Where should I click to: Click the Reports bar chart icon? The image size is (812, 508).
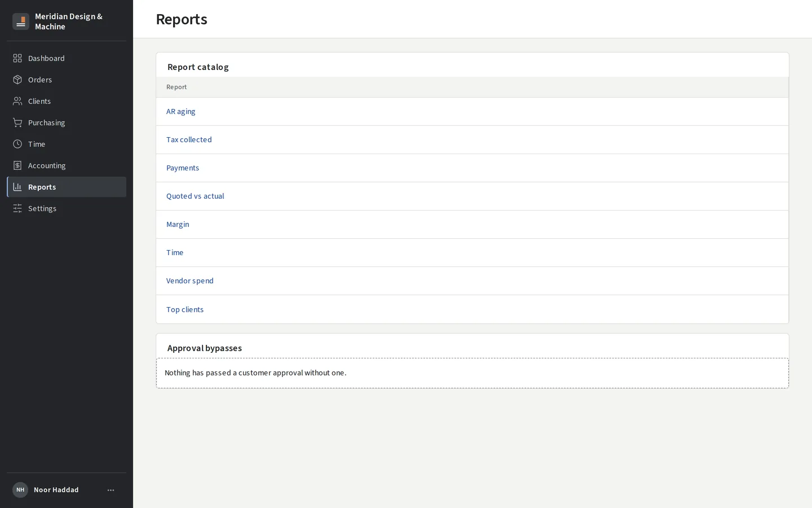click(x=17, y=187)
